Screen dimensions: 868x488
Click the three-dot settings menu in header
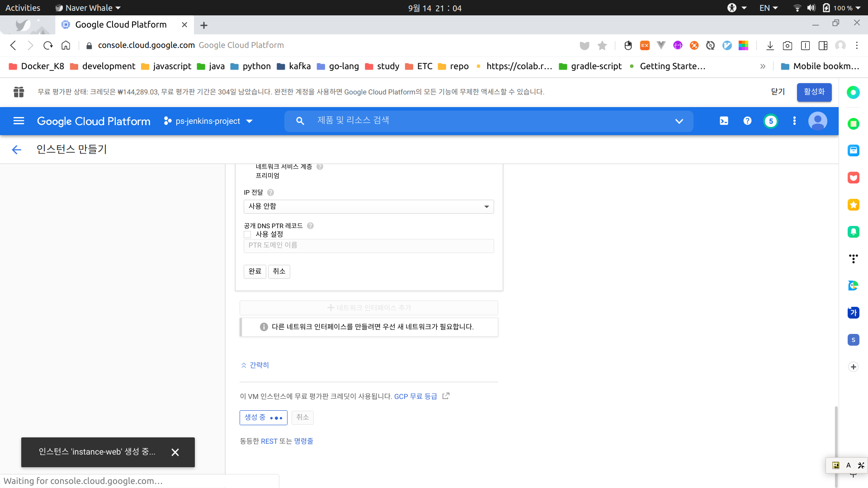coord(794,121)
